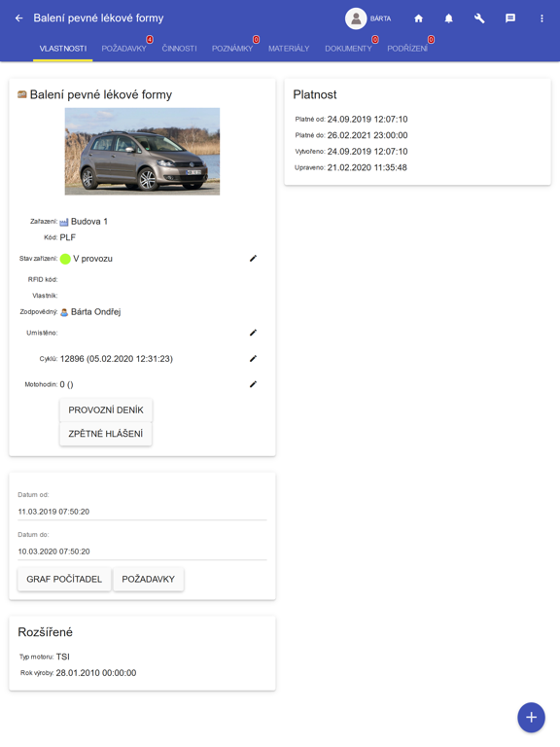Click the blue plus add button
The image size is (560, 747).
point(531,717)
